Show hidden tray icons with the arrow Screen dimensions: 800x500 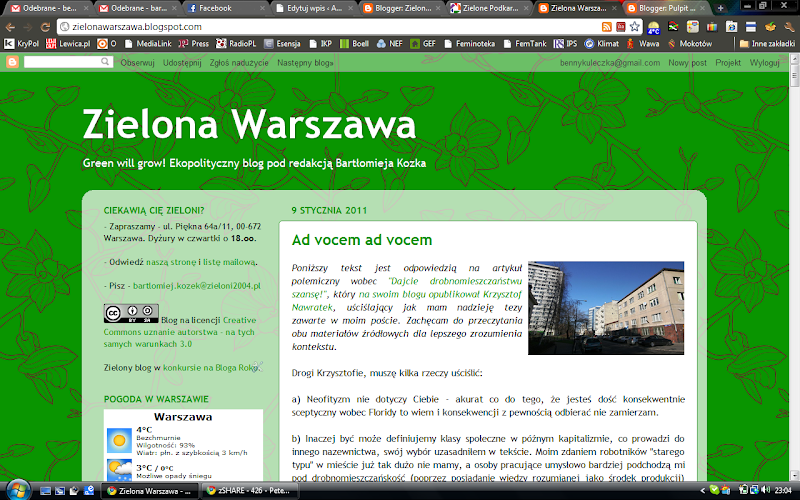point(703,491)
